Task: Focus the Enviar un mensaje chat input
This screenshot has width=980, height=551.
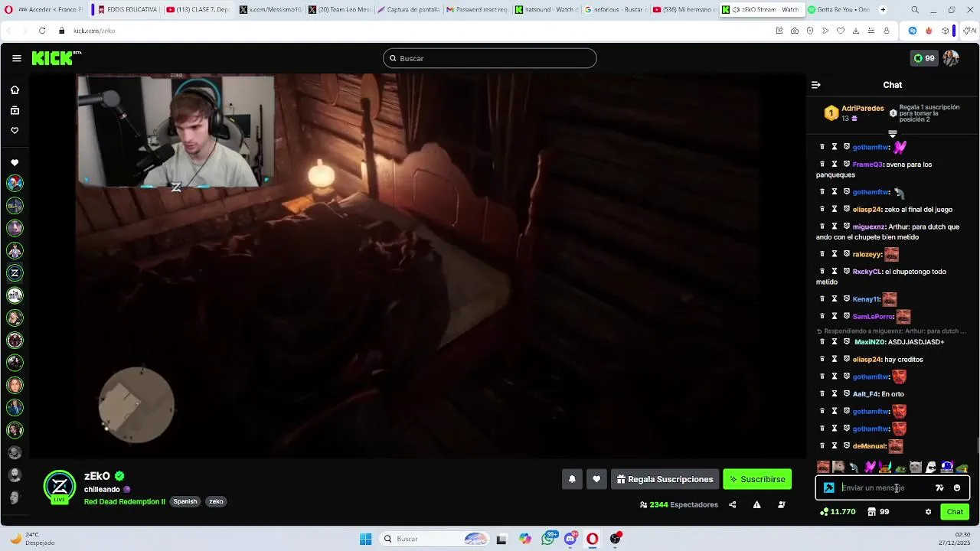Action: pos(884,487)
